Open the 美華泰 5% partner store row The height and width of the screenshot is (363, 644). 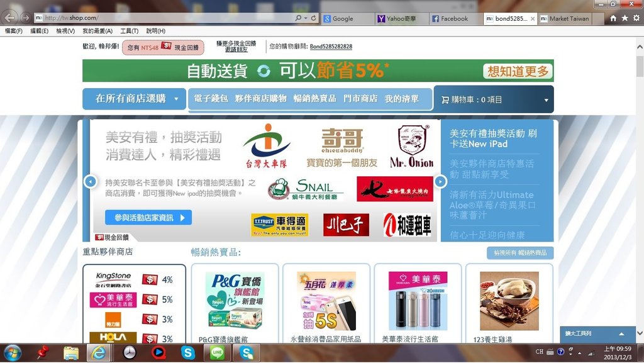tap(134, 299)
